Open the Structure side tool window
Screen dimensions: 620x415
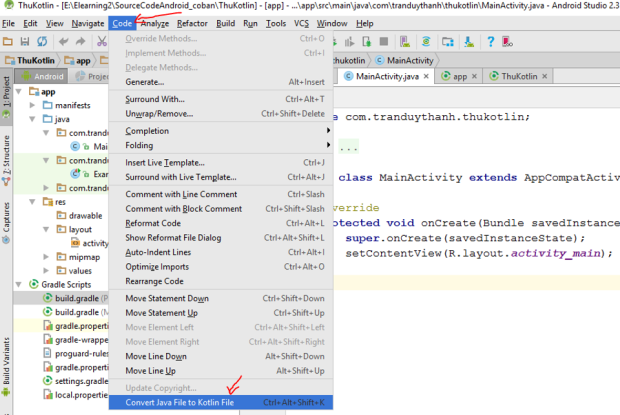click(x=6, y=159)
